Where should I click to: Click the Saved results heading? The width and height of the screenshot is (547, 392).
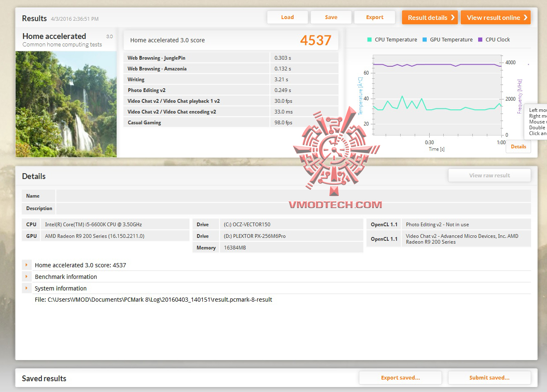(x=44, y=378)
